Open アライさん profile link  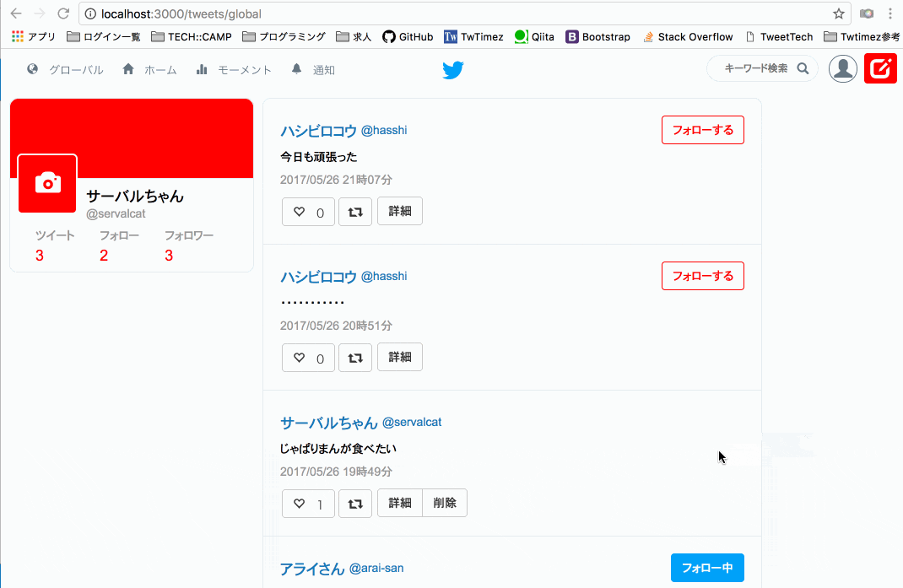[311, 569]
